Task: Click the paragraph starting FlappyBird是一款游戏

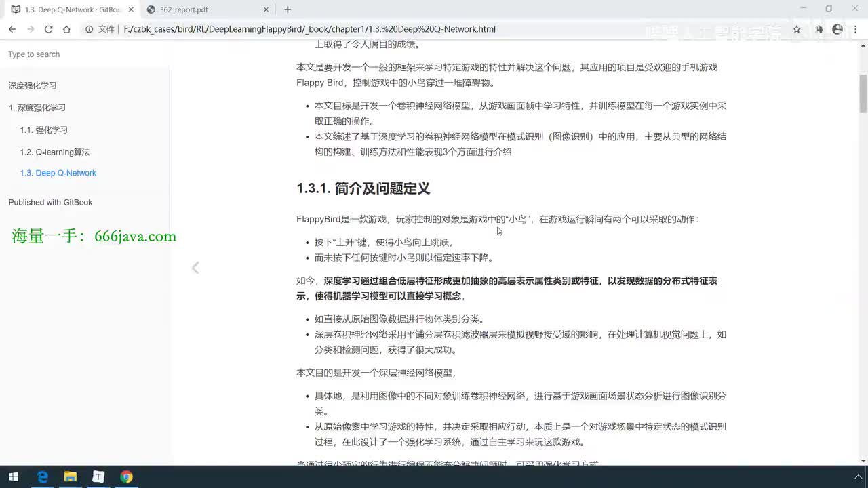Action: (x=497, y=219)
